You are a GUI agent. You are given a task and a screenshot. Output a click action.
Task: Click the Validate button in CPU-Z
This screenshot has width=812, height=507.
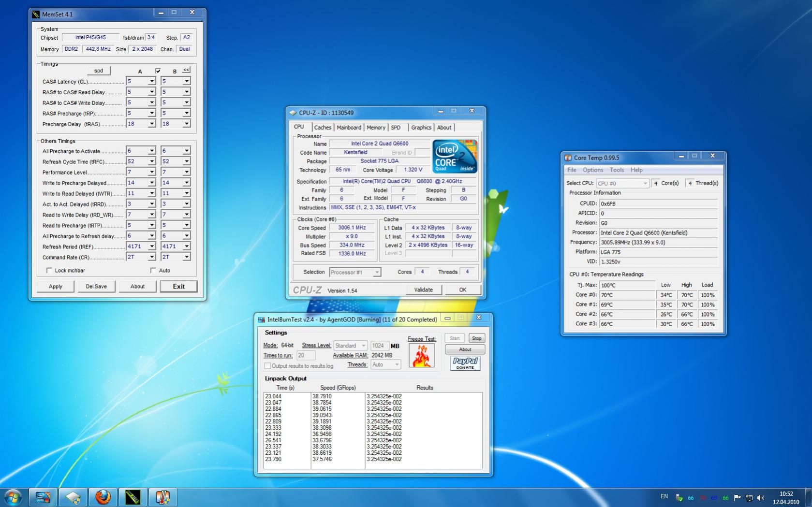pos(423,290)
